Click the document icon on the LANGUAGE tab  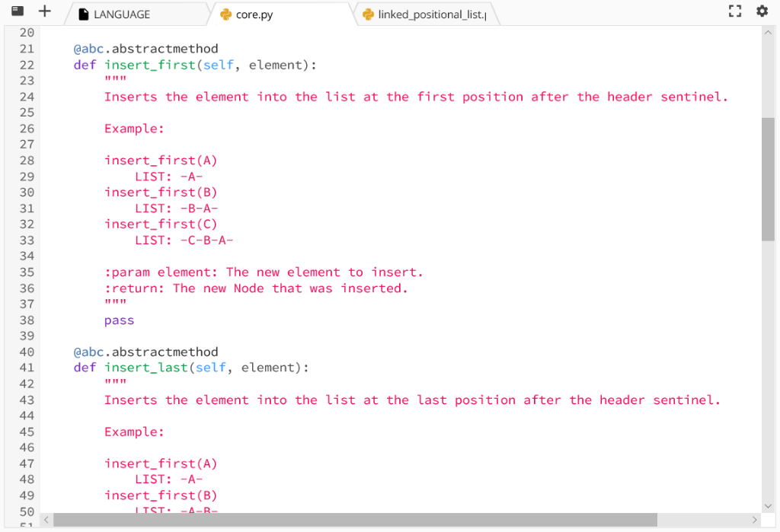[x=84, y=13]
